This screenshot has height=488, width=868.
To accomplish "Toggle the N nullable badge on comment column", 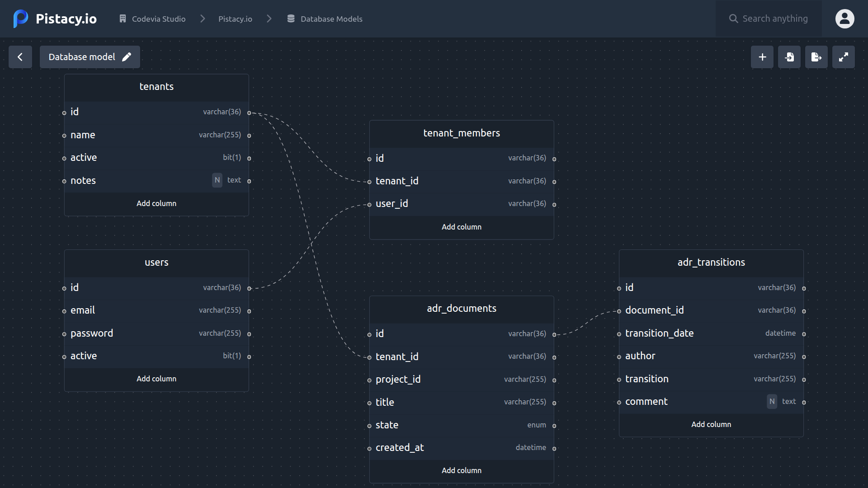I will click(x=772, y=401).
